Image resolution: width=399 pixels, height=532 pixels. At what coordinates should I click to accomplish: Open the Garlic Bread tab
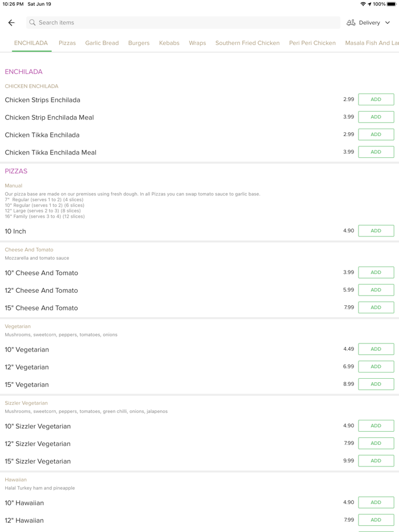[x=102, y=43]
